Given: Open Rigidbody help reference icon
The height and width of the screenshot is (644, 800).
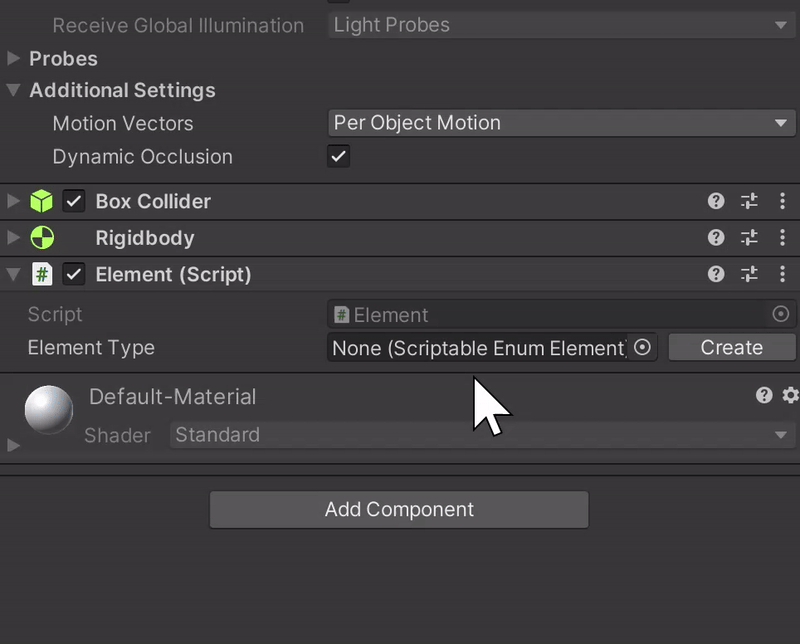Looking at the screenshot, I should coord(716,238).
